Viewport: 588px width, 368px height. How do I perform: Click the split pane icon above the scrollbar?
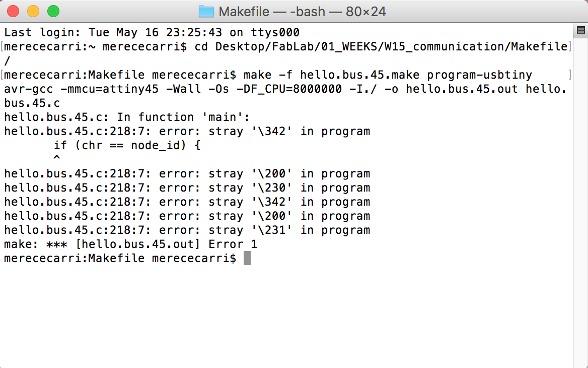tap(580, 30)
